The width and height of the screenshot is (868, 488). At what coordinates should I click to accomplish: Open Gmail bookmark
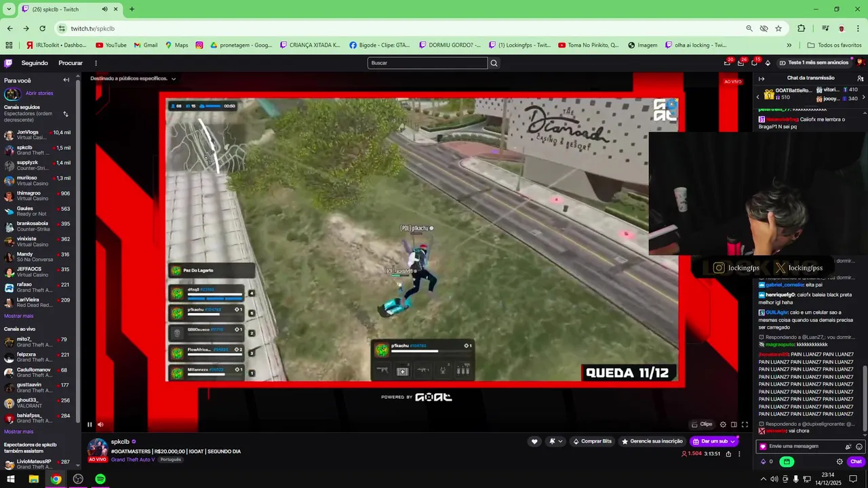tap(146, 45)
